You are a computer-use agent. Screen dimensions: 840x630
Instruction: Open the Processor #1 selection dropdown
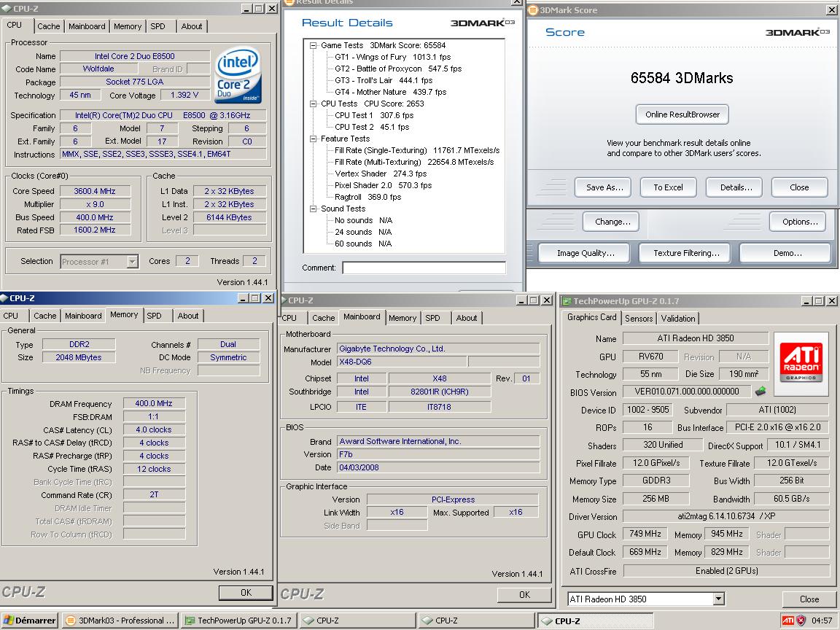132,262
